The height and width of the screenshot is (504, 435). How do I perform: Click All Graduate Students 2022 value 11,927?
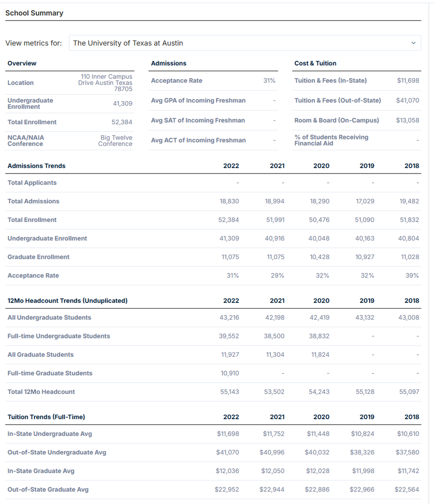[230, 355]
